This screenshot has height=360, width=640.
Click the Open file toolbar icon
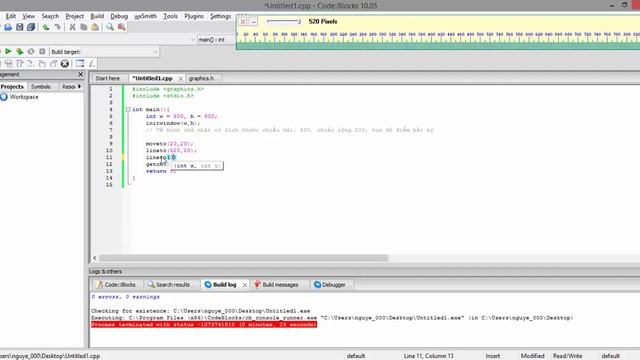[x=8, y=27]
